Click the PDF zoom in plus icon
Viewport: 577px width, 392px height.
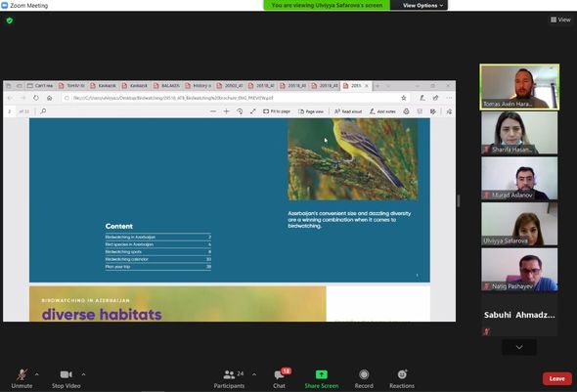[226, 111]
